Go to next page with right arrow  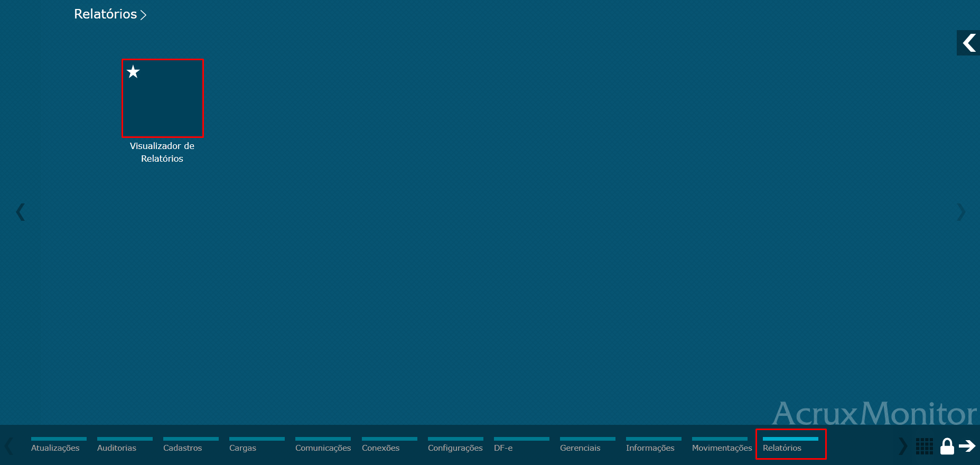961,212
